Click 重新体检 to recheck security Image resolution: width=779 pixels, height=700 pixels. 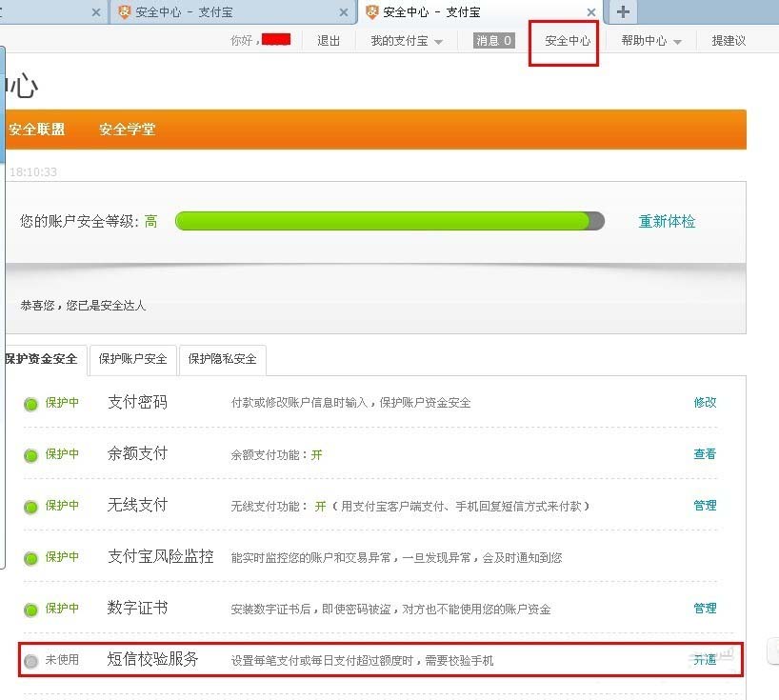coord(667,222)
